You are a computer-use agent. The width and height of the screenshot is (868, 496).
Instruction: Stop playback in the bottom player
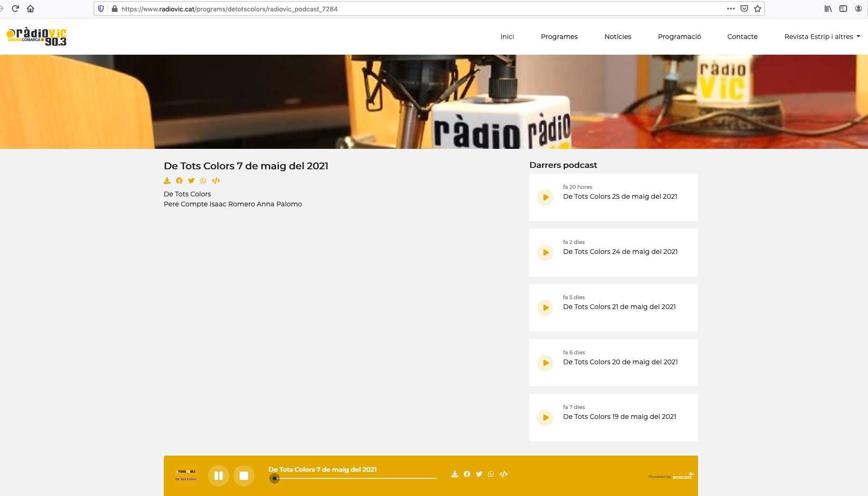244,476
